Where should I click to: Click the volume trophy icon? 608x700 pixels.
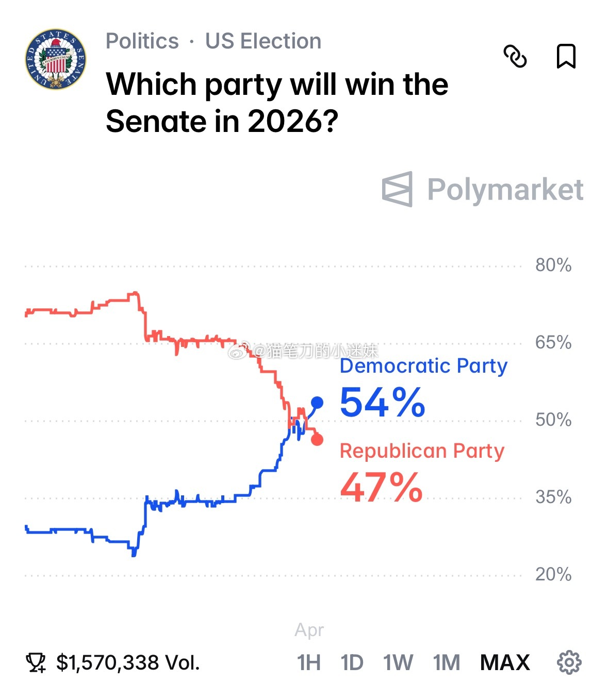click(36, 661)
